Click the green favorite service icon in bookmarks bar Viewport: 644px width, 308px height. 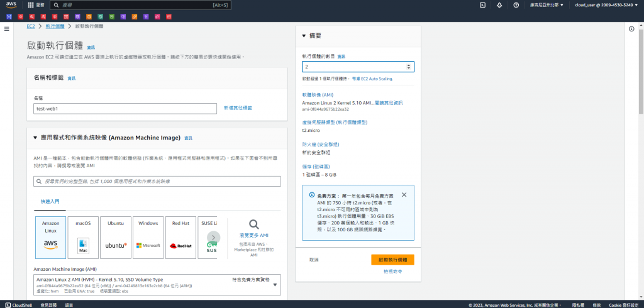(x=112, y=17)
